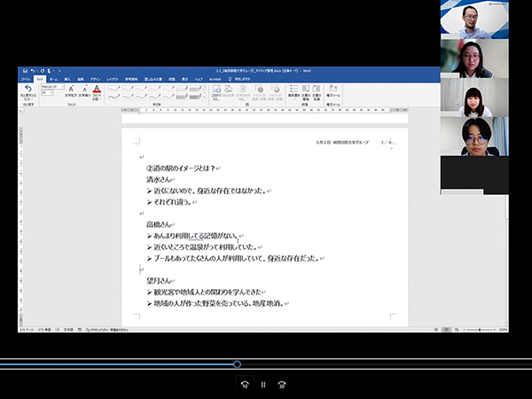Screen dimensions: 532x399
Task: Click the page header text 3月2日
Action: click(x=324, y=143)
